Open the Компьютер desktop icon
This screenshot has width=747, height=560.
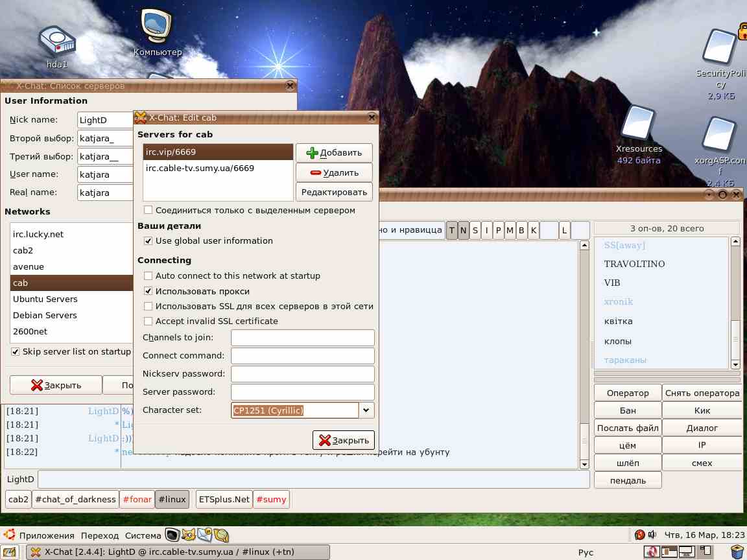(158, 29)
